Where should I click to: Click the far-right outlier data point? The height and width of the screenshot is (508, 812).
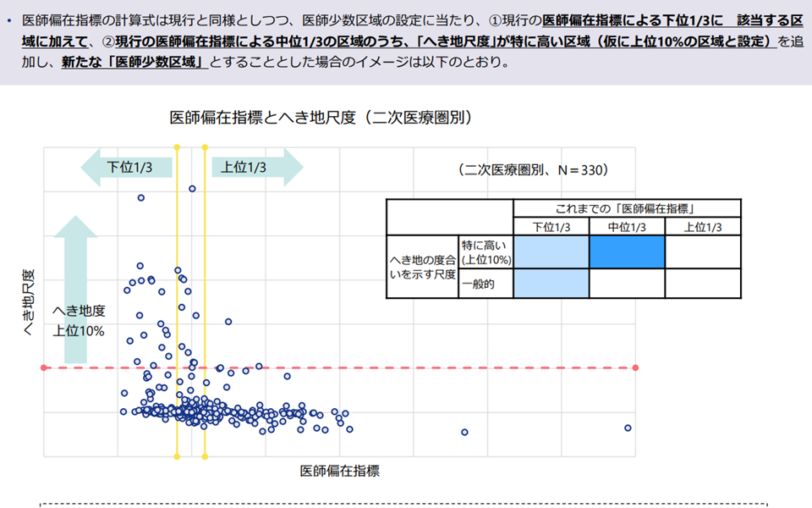628,428
